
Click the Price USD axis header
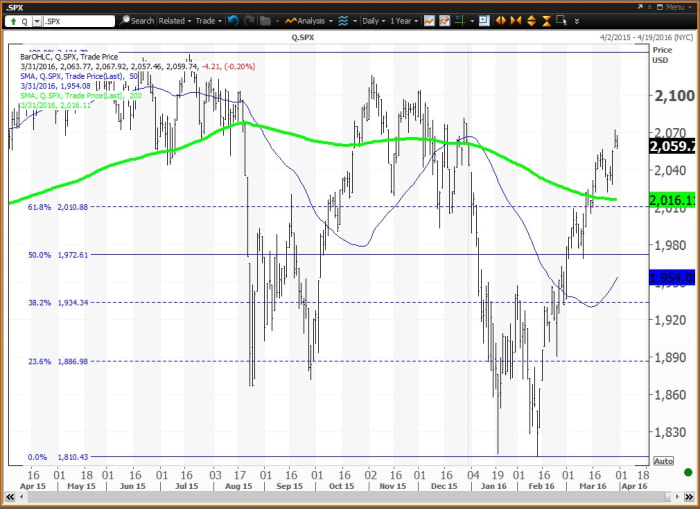pos(662,55)
